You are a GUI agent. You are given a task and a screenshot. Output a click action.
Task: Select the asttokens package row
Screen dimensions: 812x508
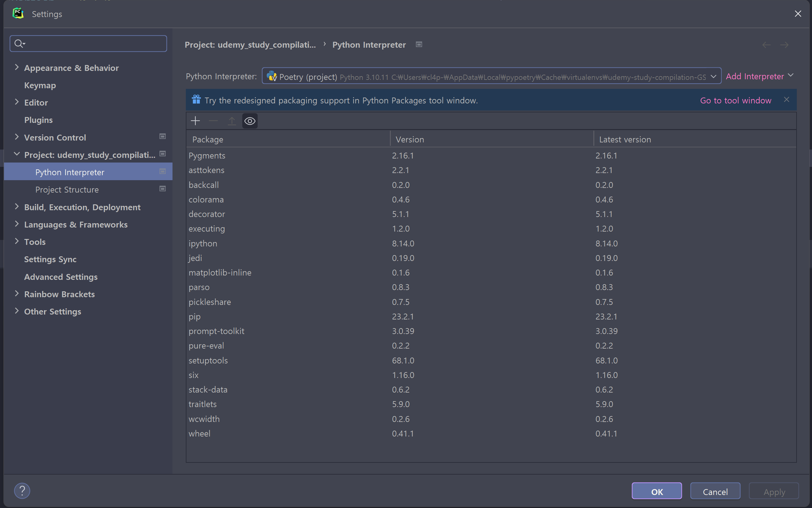491,170
